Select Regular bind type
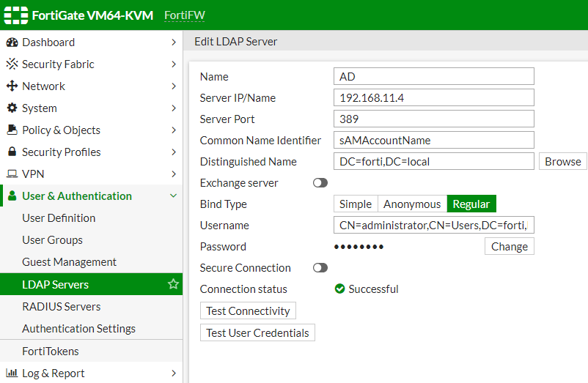The height and width of the screenshot is (383, 588). click(x=471, y=204)
